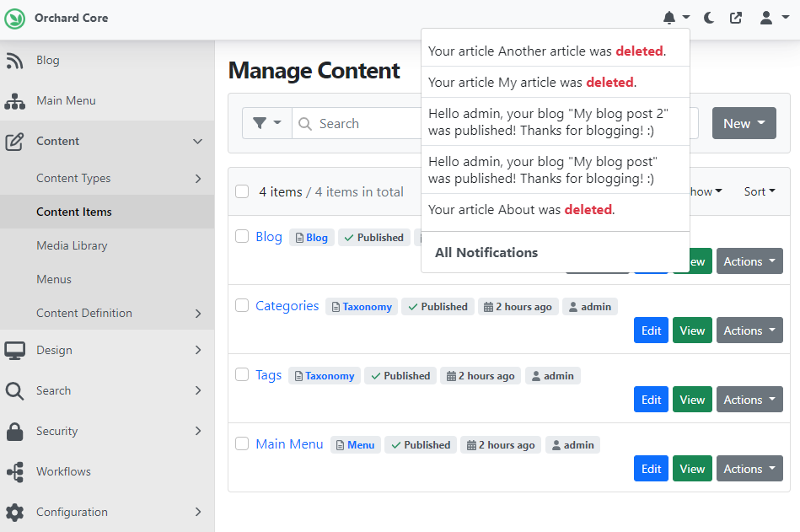
Task: Open the Blog sidebar item
Action: pos(107,60)
